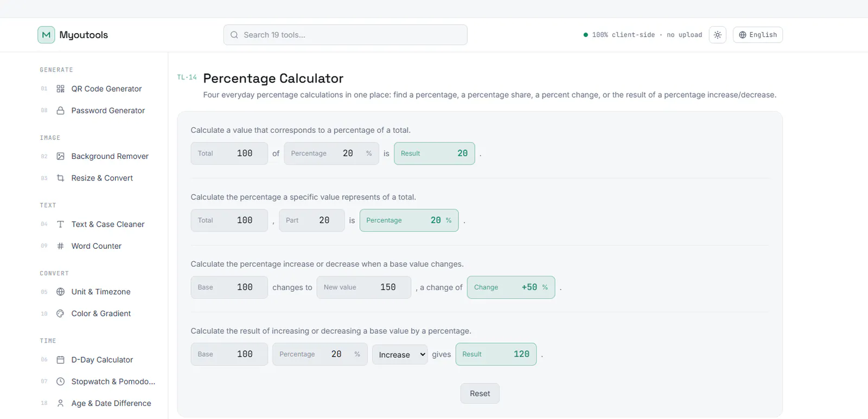Click the Part input field
The height and width of the screenshot is (419, 868).
pos(312,220)
